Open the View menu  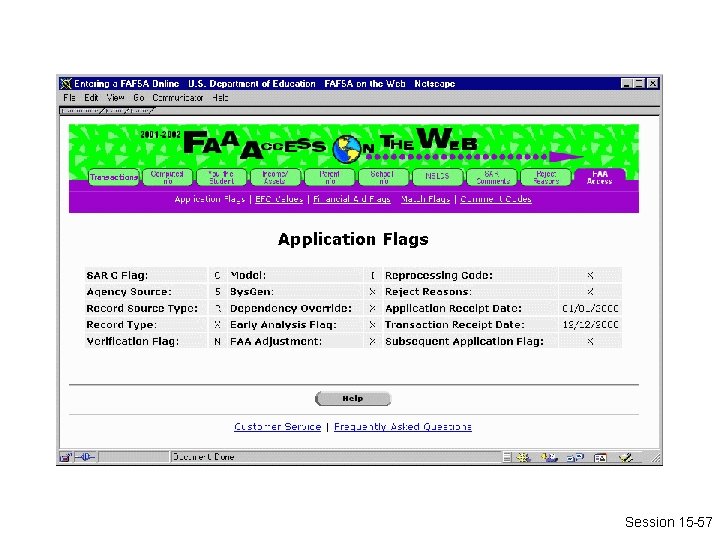tap(115, 98)
